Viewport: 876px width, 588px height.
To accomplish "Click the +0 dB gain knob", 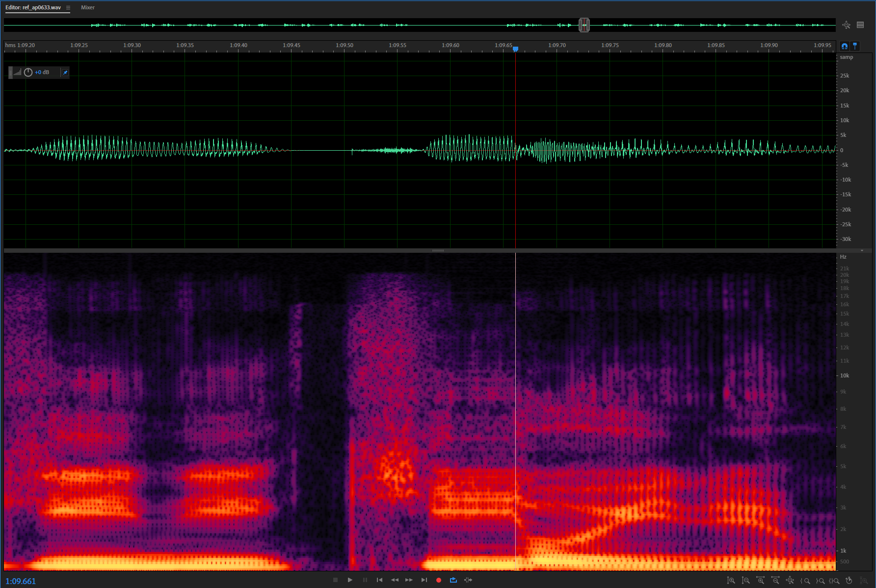I will tap(28, 73).
